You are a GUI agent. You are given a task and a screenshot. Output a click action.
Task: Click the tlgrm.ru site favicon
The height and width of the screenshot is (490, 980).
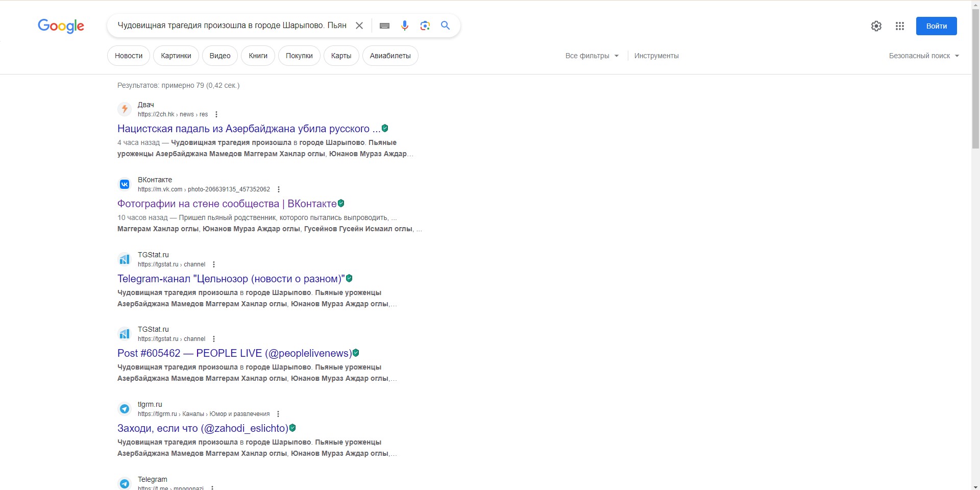point(125,409)
